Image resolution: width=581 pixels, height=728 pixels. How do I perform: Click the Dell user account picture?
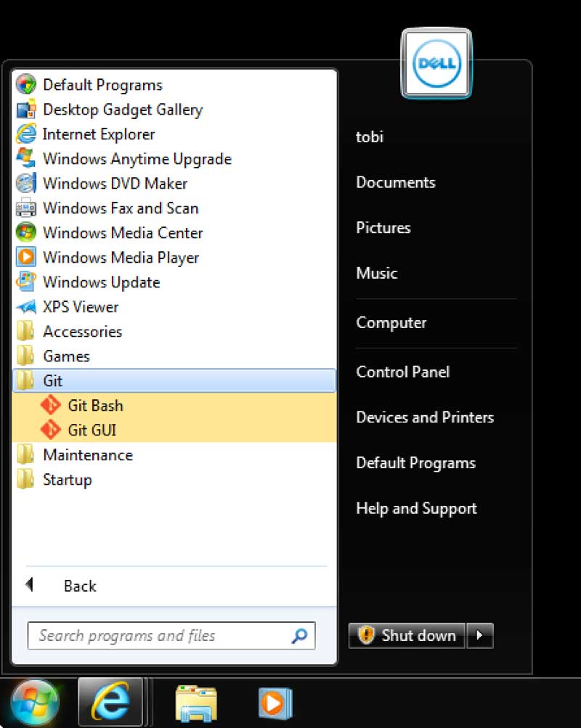436,64
